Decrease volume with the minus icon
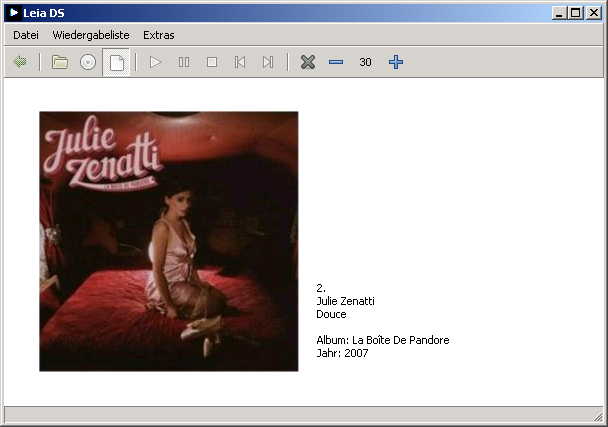Image resolution: width=608 pixels, height=427 pixels. click(336, 62)
